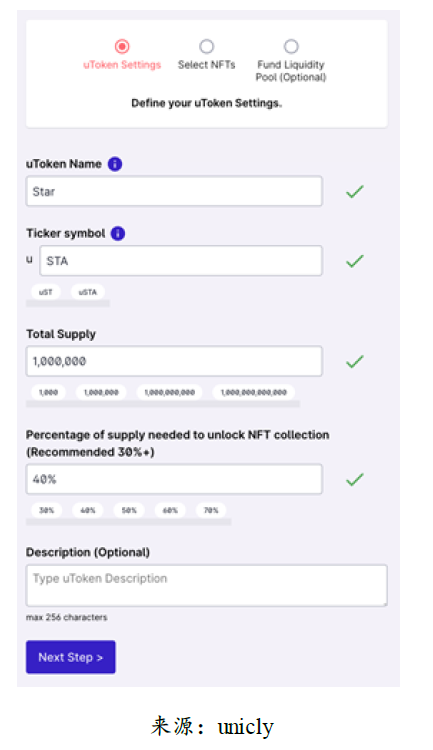Set unlock percentage to 50% preset
The height and width of the screenshot is (750, 433).
(x=129, y=510)
